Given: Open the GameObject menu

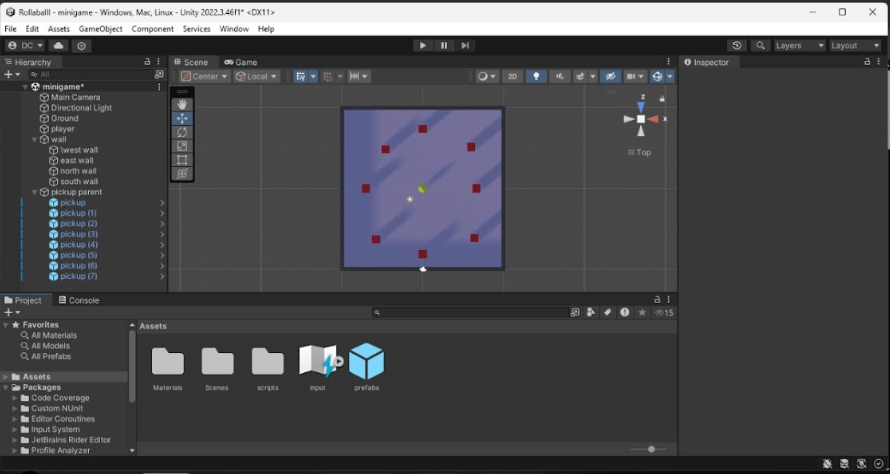Looking at the screenshot, I should (101, 29).
